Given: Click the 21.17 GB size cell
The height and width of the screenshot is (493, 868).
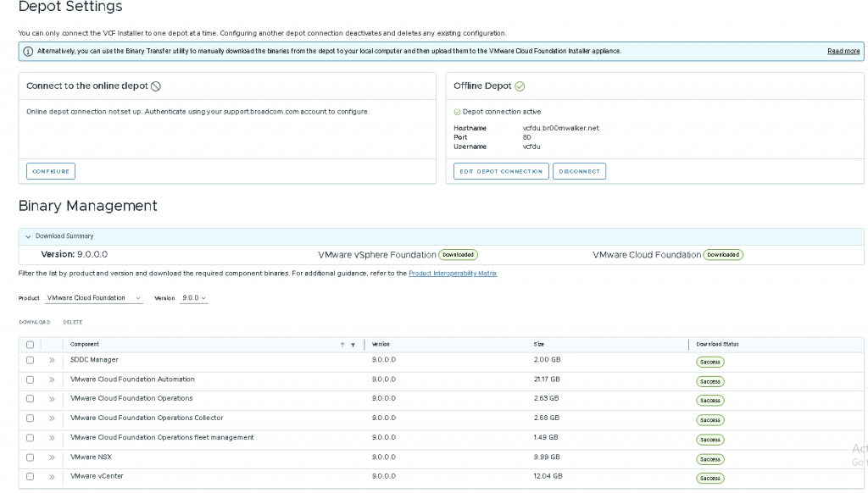Looking at the screenshot, I should click(x=547, y=379).
